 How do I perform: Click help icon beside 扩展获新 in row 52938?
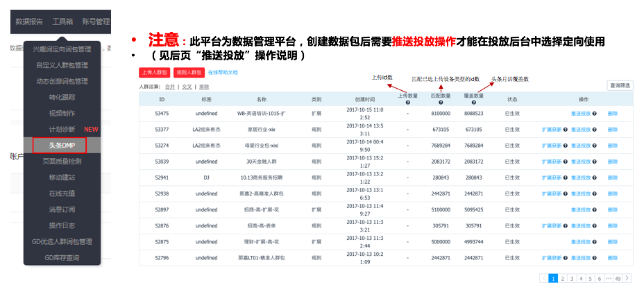pos(565,193)
